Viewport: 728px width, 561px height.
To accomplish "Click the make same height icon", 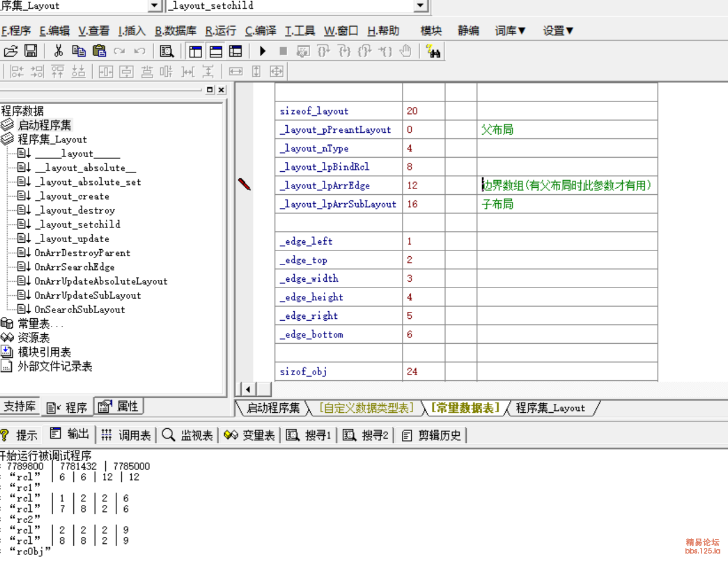I will point(256,72).
